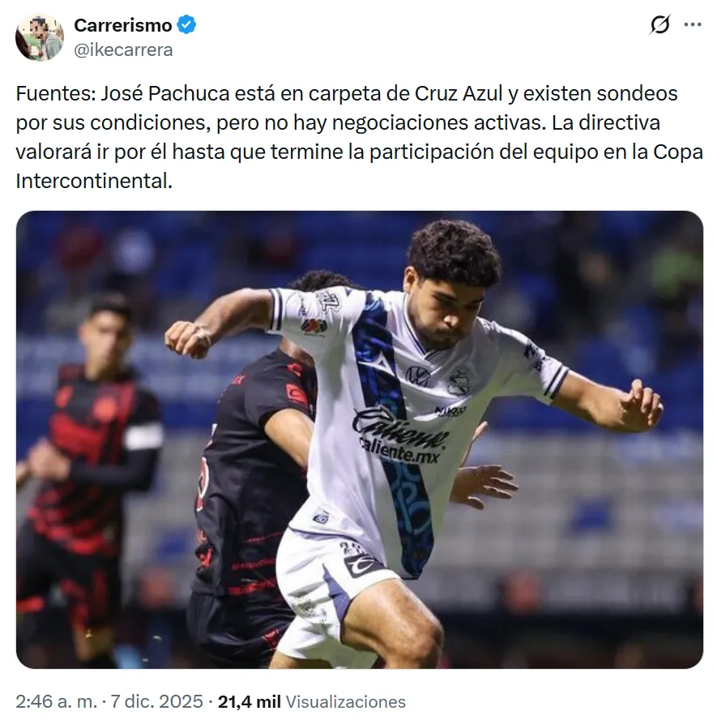Click the 21,4 mil view count
This screenshot has height=728, width=713.
coord(249,701)
